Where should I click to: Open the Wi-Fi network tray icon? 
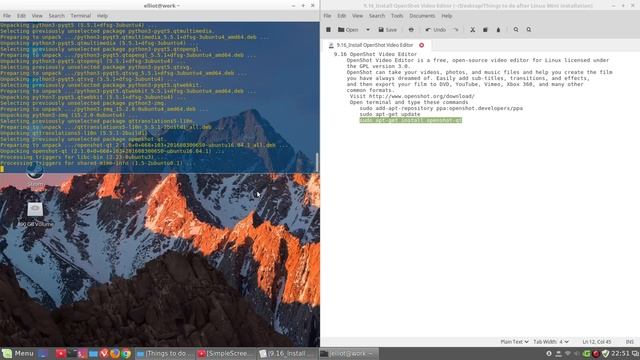click(x=568, y=353)
